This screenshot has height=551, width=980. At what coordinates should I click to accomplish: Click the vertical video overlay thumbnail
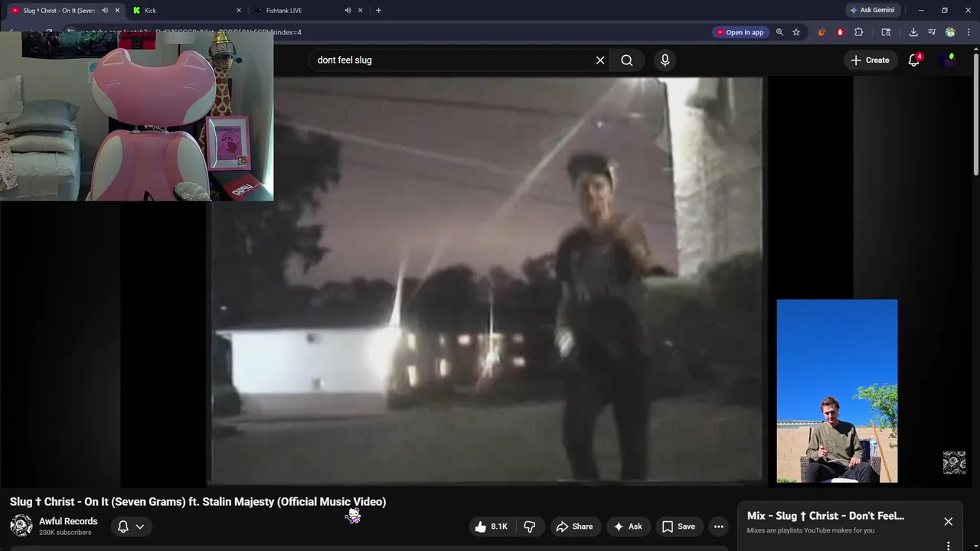(x=837, y=391)
